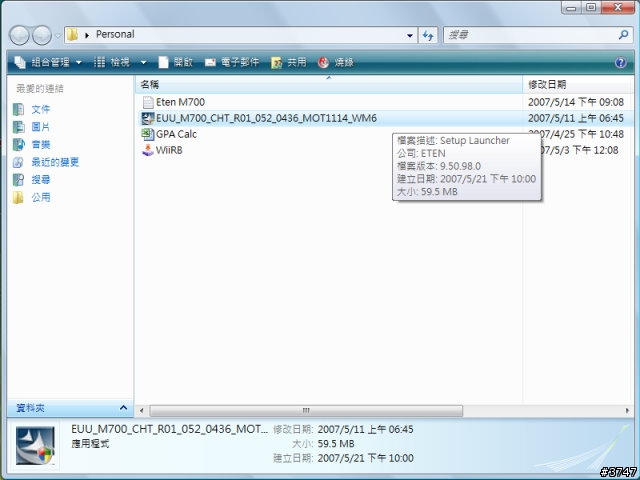
Task: Click the 檢視 views button
Action: pyautogui.click(x=111, y=62)
